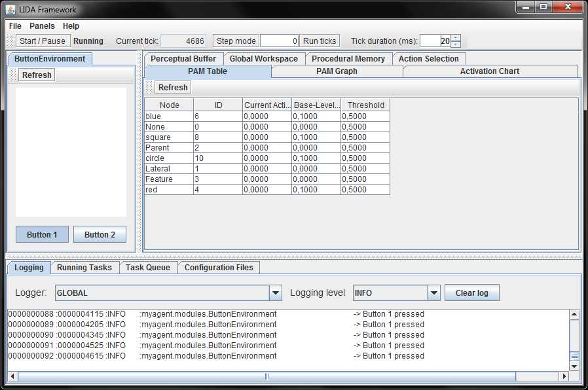Select the Activation Chart tab
The width and height of the screenshot is (588, 390).
(489, 71)
